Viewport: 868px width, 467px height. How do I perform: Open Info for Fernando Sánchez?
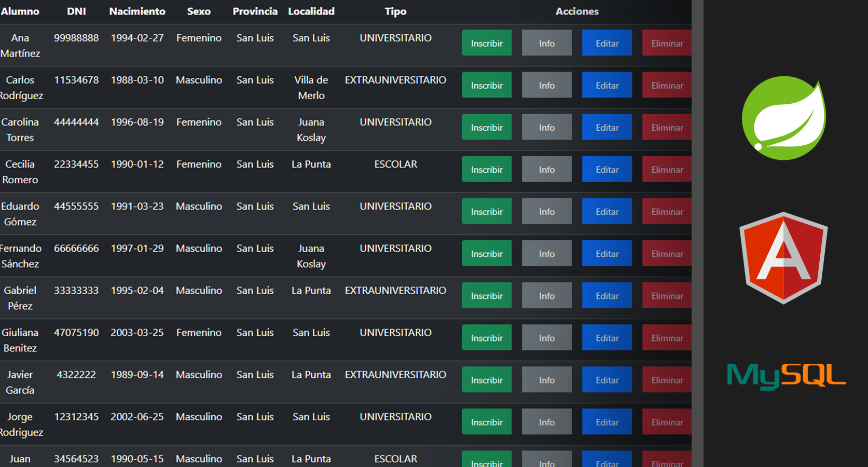546,253
